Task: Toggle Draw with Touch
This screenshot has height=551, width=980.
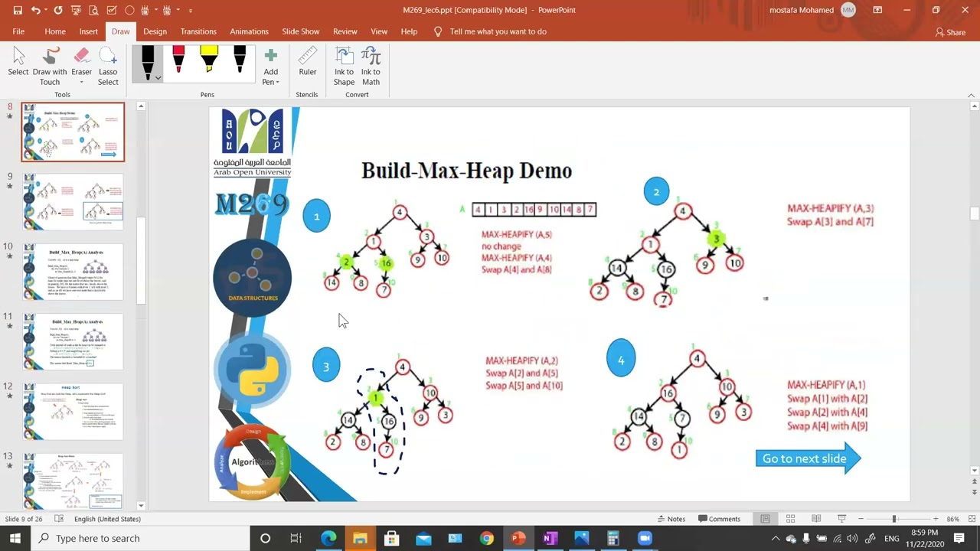Action: pyautogui.click(x=50, y=67)
